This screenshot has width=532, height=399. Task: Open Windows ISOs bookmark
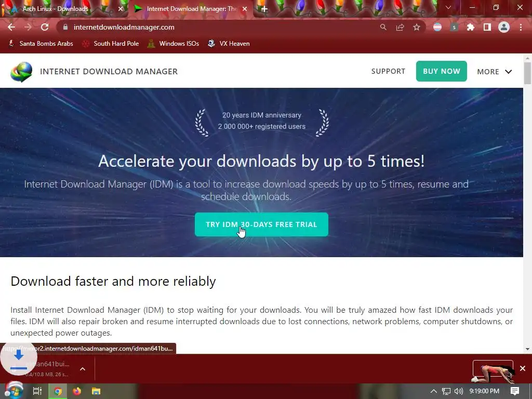[x=173, y=44]
